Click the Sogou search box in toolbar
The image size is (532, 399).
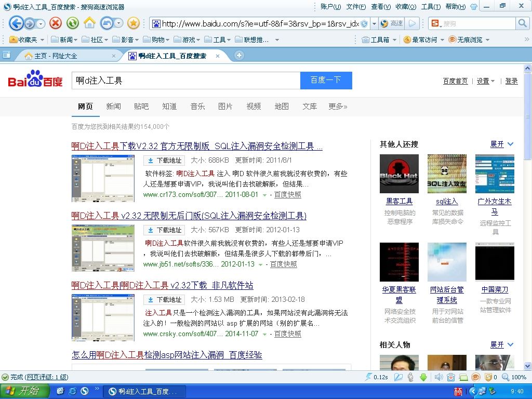(473, 23)
